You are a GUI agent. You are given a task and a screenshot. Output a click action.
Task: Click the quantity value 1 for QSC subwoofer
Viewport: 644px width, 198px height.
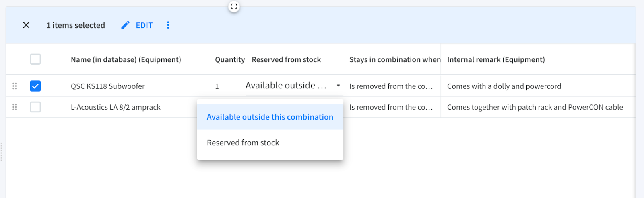click(217, 86)
